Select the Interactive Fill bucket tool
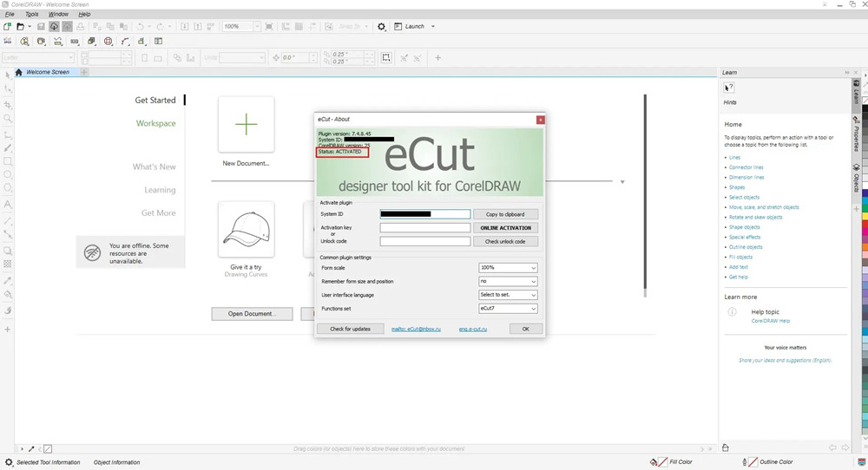Screen dimensions: 868x470 8,294
